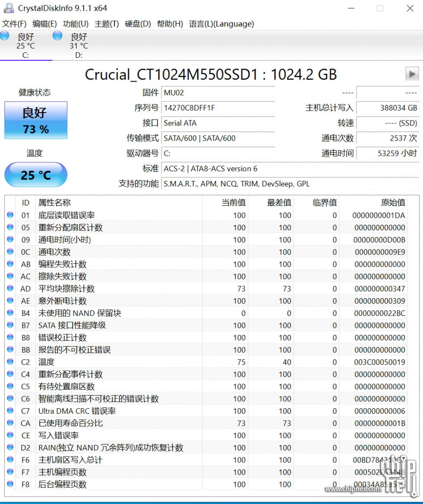The height and width of the screenshot is (504, 423).
Task: Open the 功能(U) menu
Action: click(76, 24)
